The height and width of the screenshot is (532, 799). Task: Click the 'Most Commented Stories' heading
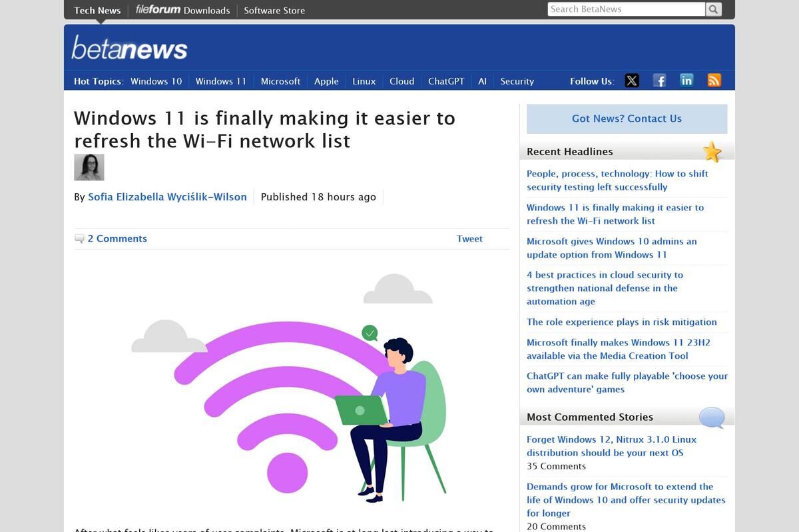(x=590, y=417)
